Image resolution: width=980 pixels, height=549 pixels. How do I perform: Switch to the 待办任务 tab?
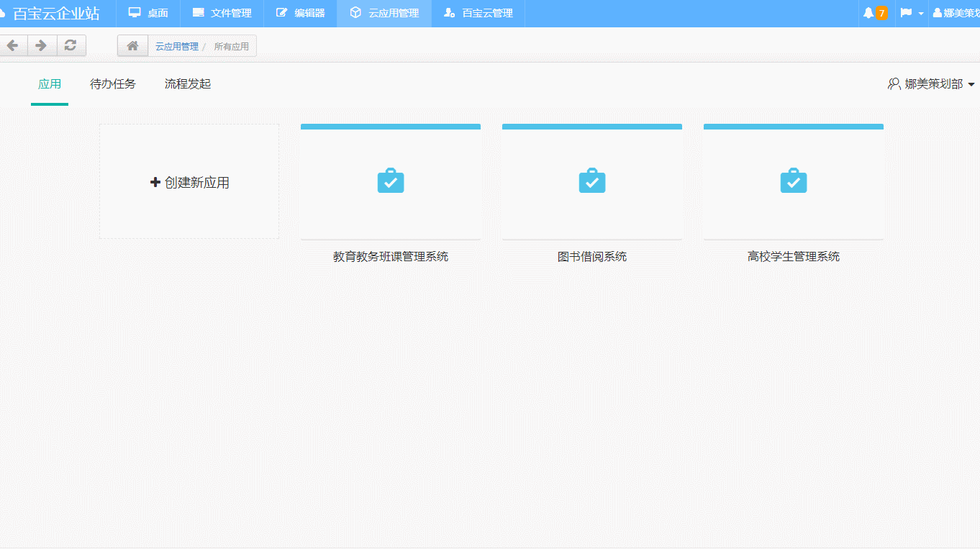tap(112, 83)
